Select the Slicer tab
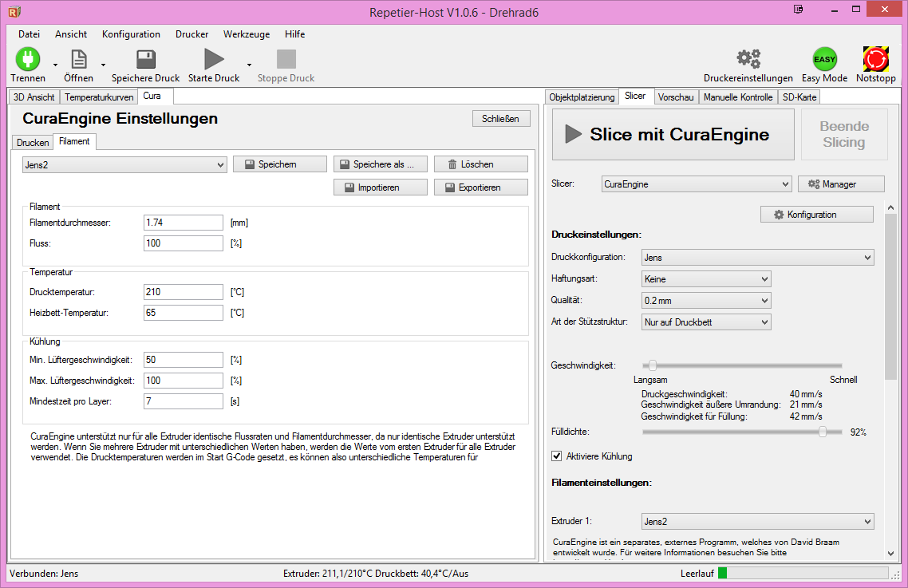Viewport: 908px width, 588px height. (635, 96)
